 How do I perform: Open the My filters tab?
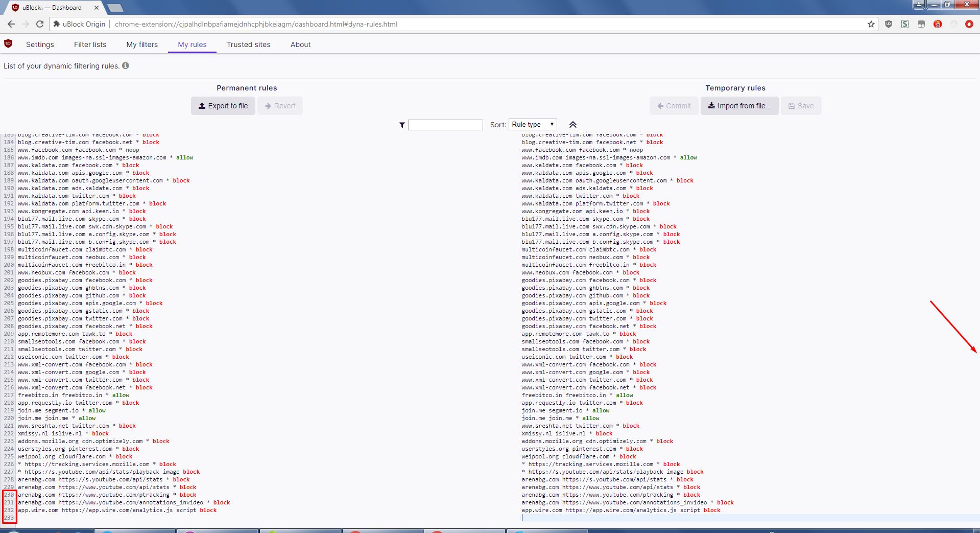pyautogui.click(x=142, y=44)
